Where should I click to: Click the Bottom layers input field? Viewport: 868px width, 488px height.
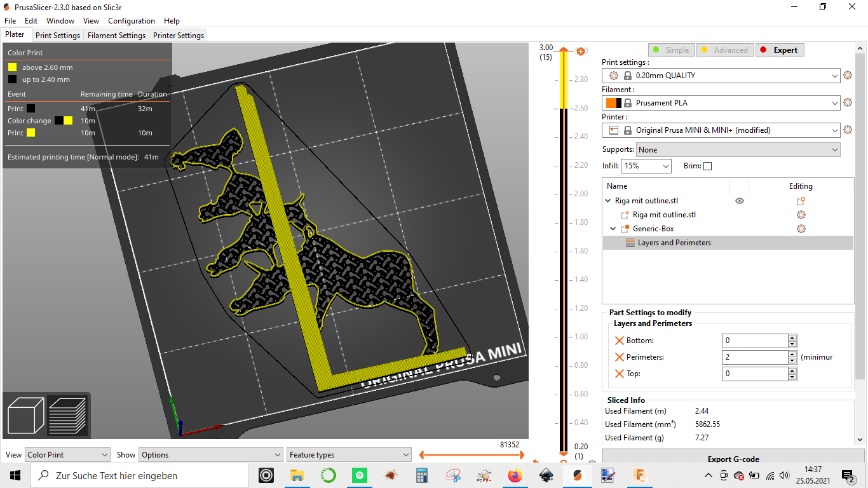756,341
